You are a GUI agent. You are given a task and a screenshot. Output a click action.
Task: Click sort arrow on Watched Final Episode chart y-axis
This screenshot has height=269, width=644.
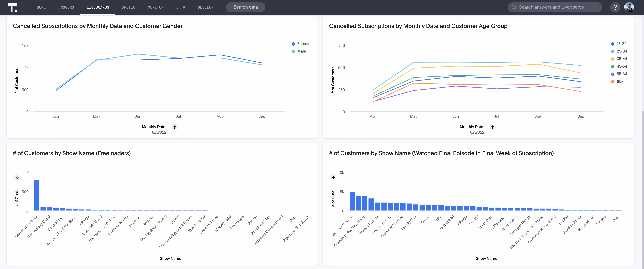click(333, 177)
